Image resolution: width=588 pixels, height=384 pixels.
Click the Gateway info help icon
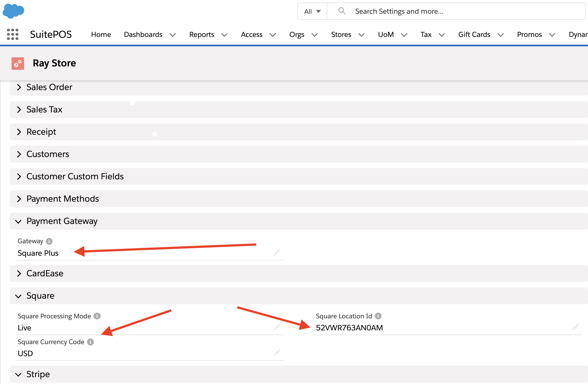pos(49,241)
